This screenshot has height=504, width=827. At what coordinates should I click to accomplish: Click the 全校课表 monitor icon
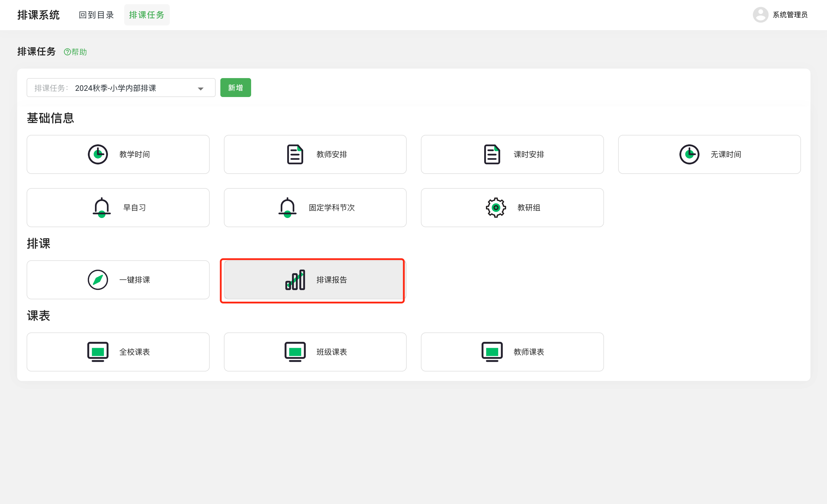click(x=98, y=352)
